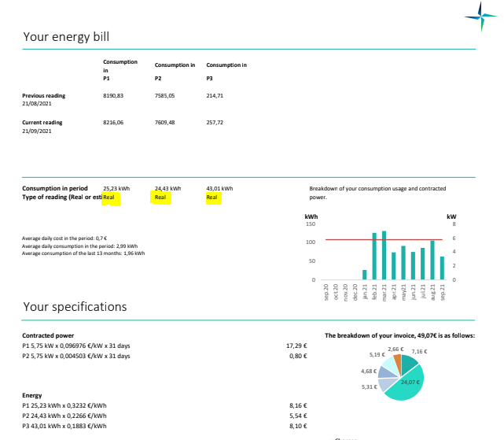The height and width of the screenshot is (440, 504).
Task: Click current reading value 257,72
Action: 215,122
